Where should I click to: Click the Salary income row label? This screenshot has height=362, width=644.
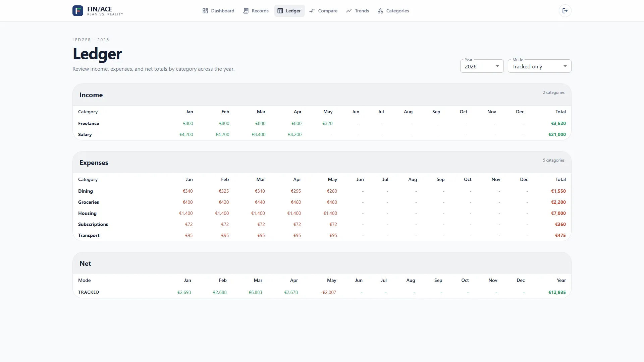pyautogui.click(x=85, y=134)
